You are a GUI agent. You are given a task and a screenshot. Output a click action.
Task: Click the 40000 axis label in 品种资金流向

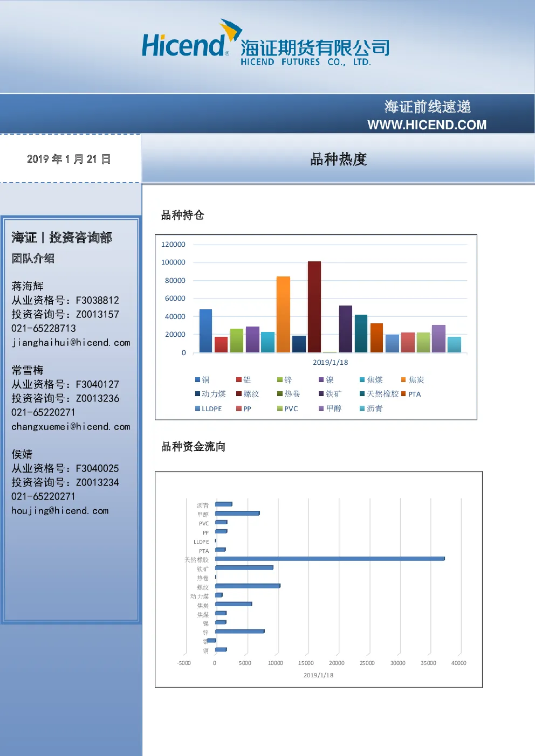459,663
